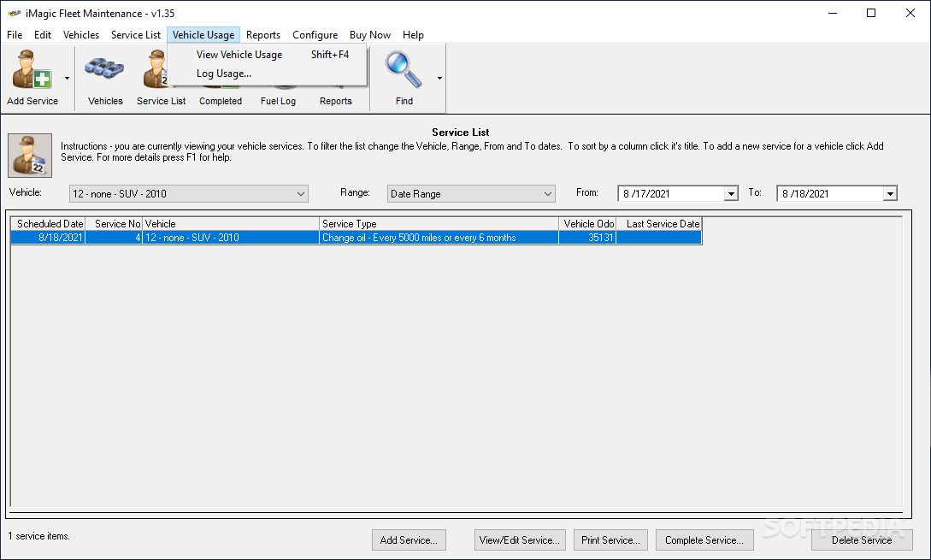Click the '12 - none - SUV - 2010' row cell
The height and width of the screenshot is (560, 931).
(231, 238)
